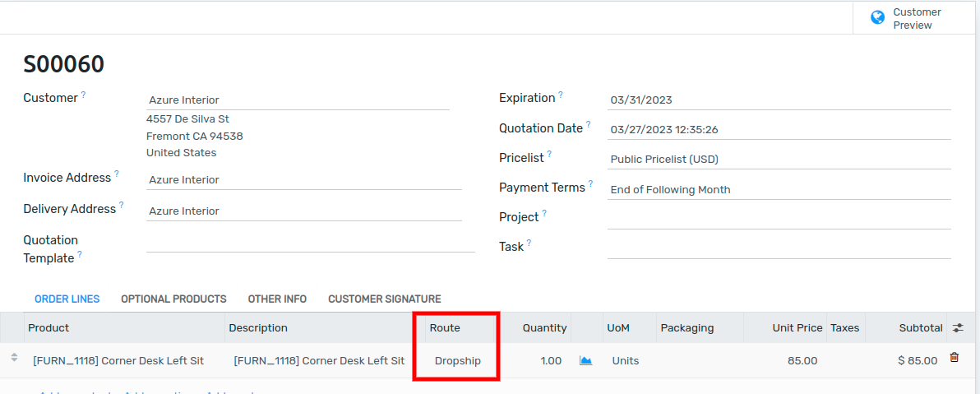Open Payment Terms field selection
The image size is (980, 394).
pos(779,190)
